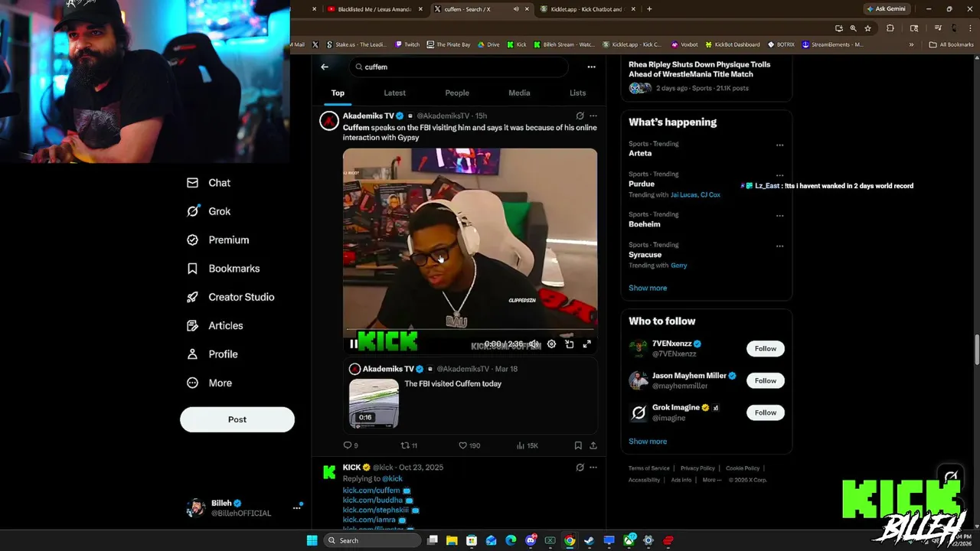The width and height of the screenshot is (980, 551).
Task: Like the Akademiks TV tweet
Action: 469,445
